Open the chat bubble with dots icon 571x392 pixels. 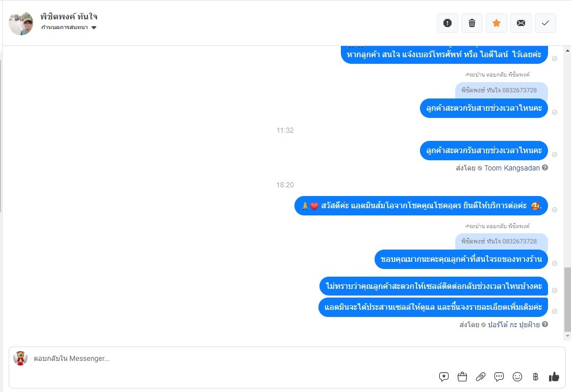[x=499, y=377]
